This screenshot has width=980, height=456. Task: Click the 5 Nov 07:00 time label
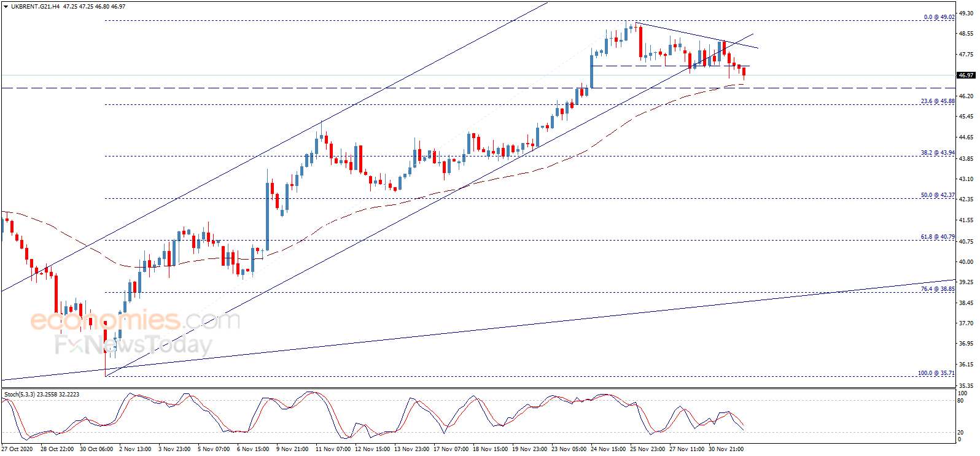(x=214, y=449)
